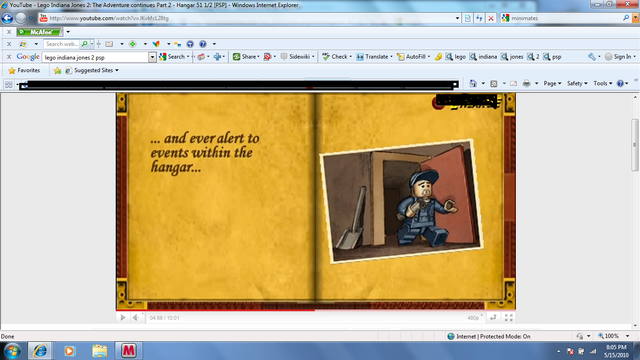The width and height of the screenshot is (640, 360).
Task: Click the mail envelope icon in Live toolbar
Action: [109, 44]
